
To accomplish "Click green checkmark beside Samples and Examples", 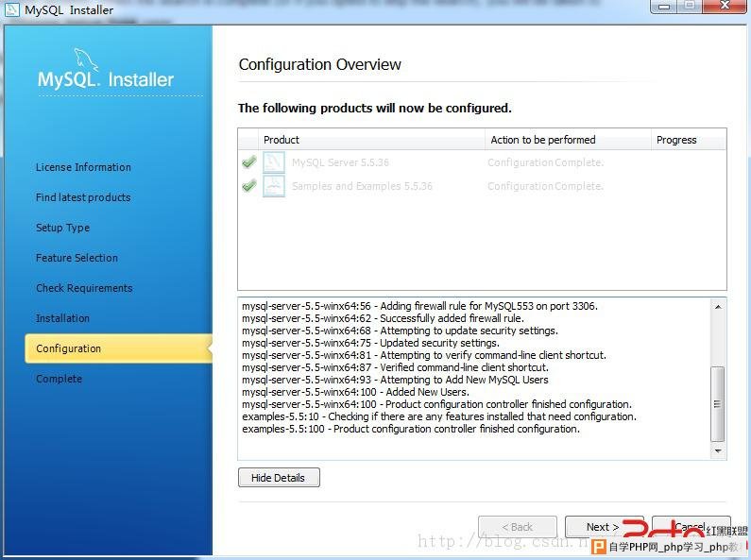I will pyautogui.click(x=249, y=186).
